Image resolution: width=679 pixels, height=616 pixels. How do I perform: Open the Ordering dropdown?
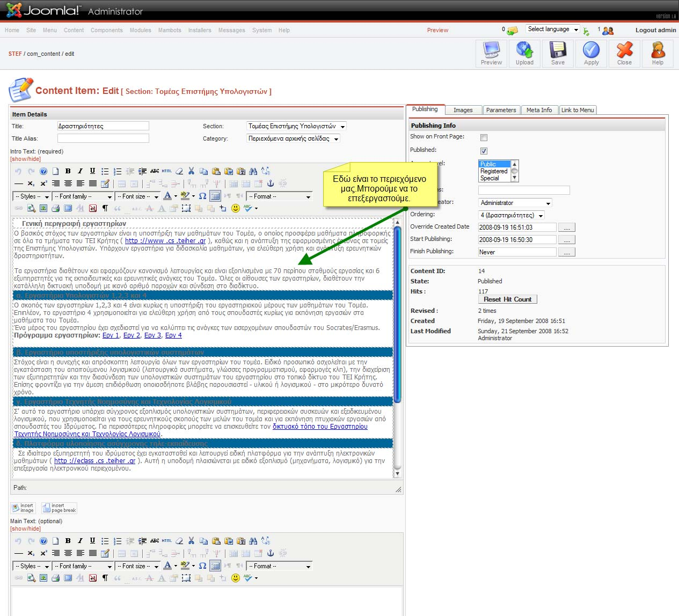click(512, 215)
